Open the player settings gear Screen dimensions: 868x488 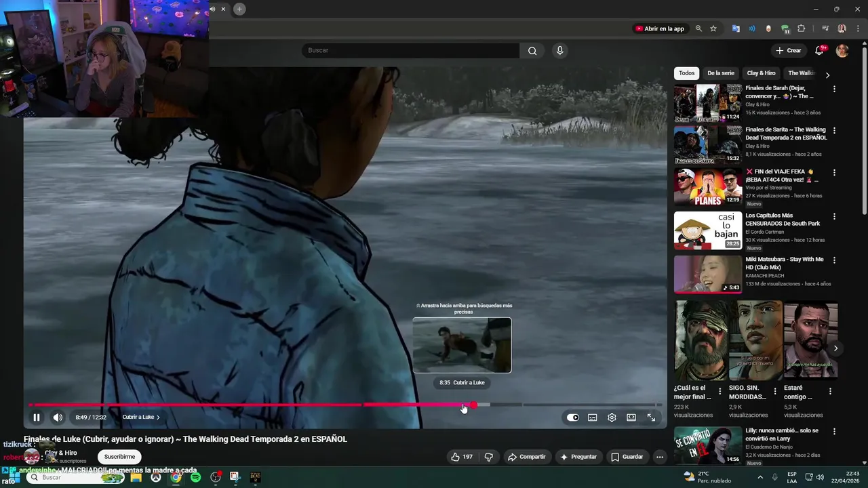click(x=612, y=418)
